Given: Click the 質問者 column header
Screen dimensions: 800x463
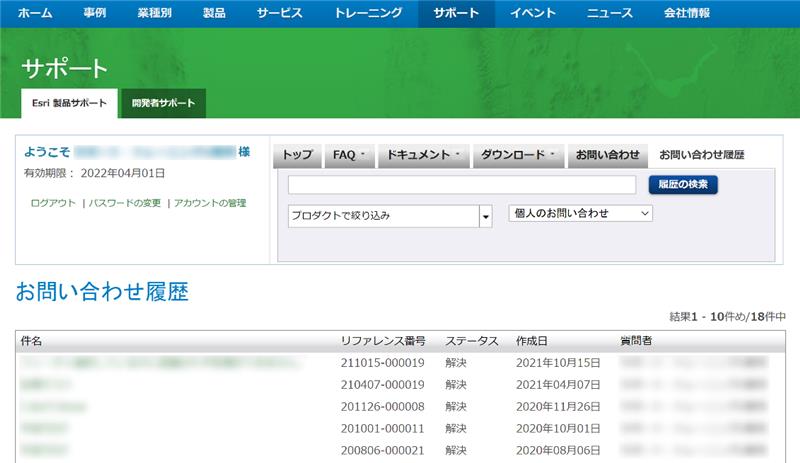Looking at the screenshot, I should pyautogui.click(x=636, y=341).
